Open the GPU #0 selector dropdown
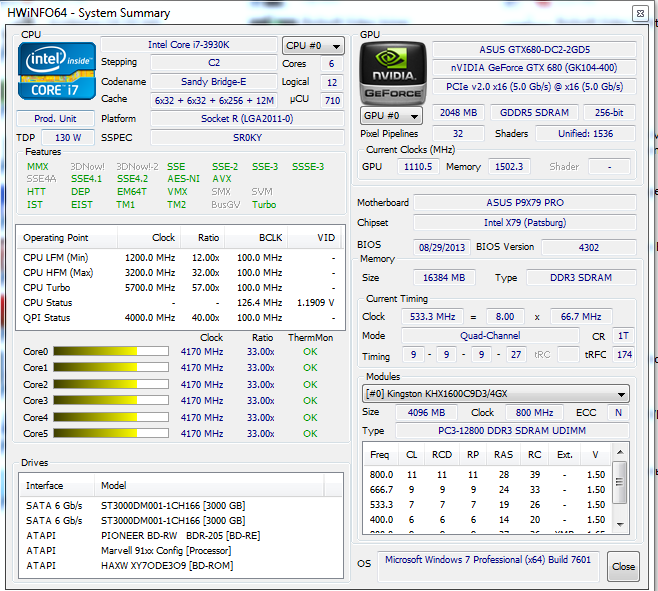This screenshot has height=591, width=658. tap(391, 115)
